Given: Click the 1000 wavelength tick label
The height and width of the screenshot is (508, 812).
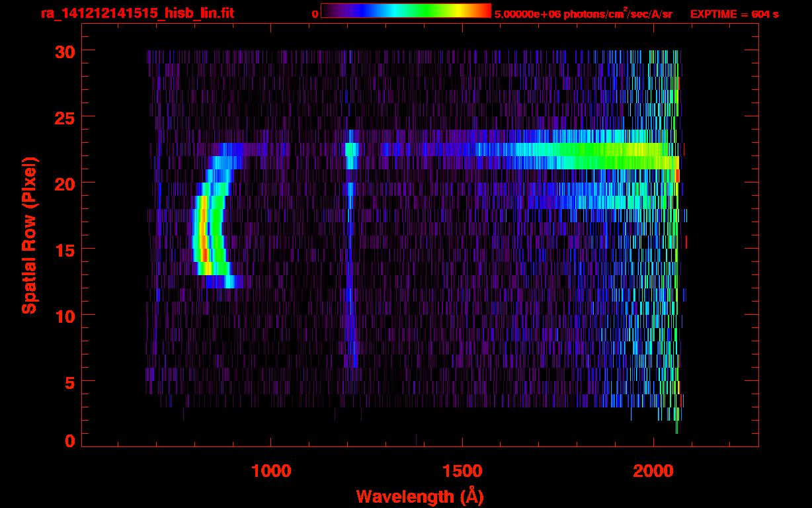Looking at the screenshot, I should [270, 471].
